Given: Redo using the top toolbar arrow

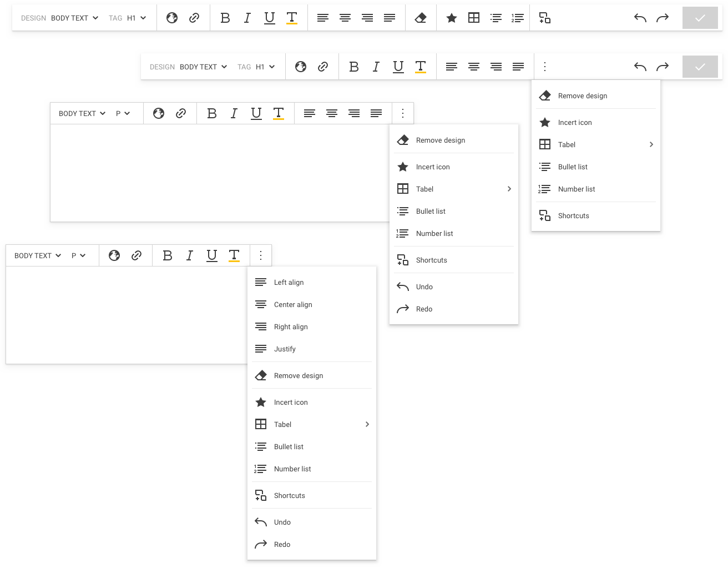Looking at the screenshot, I should tap(663, 18).
